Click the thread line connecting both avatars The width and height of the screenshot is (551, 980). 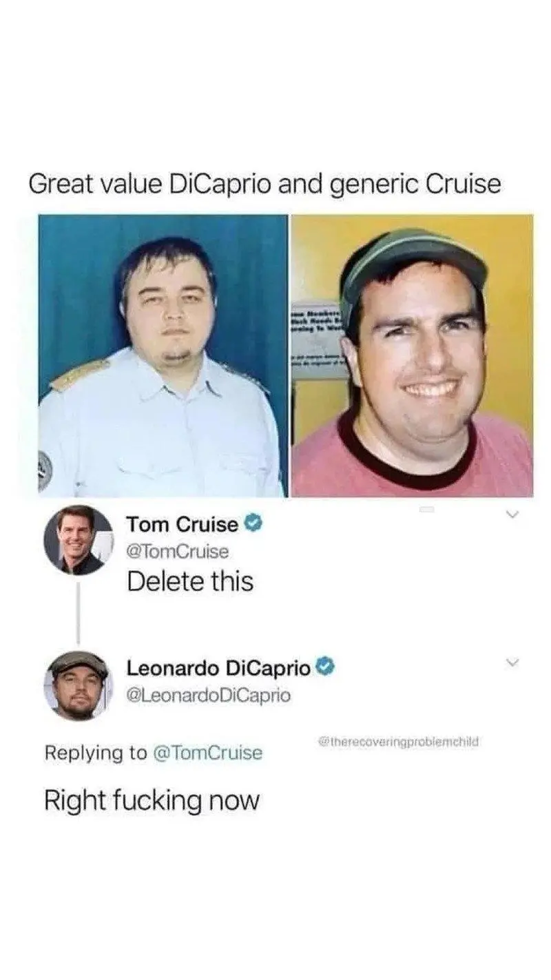click(78, 613)
